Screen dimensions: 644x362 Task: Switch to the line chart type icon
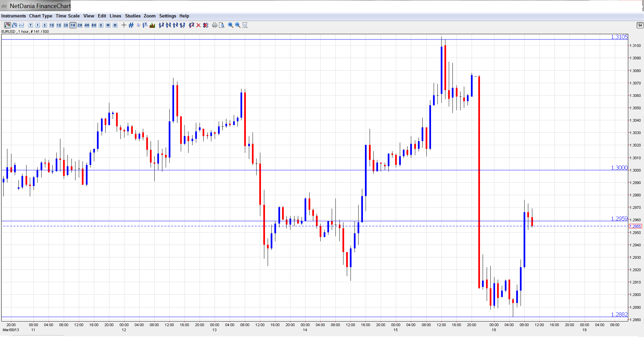[21, 25]
